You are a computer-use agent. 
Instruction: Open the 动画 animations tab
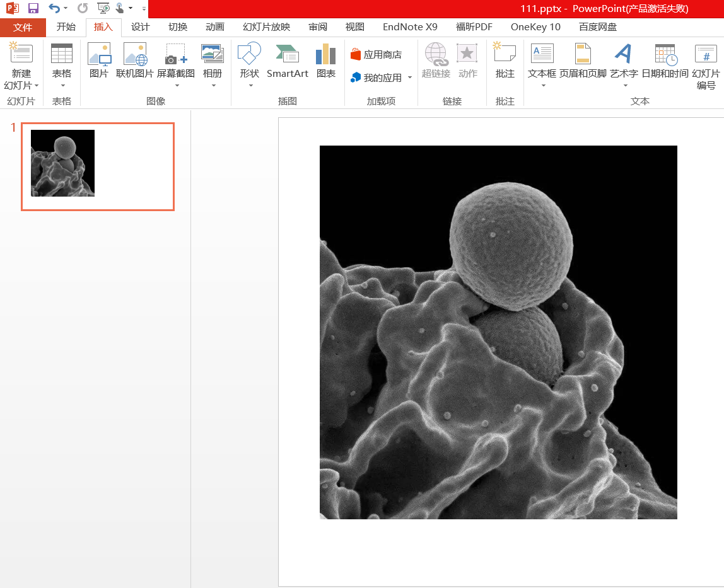tap(214, 26)
